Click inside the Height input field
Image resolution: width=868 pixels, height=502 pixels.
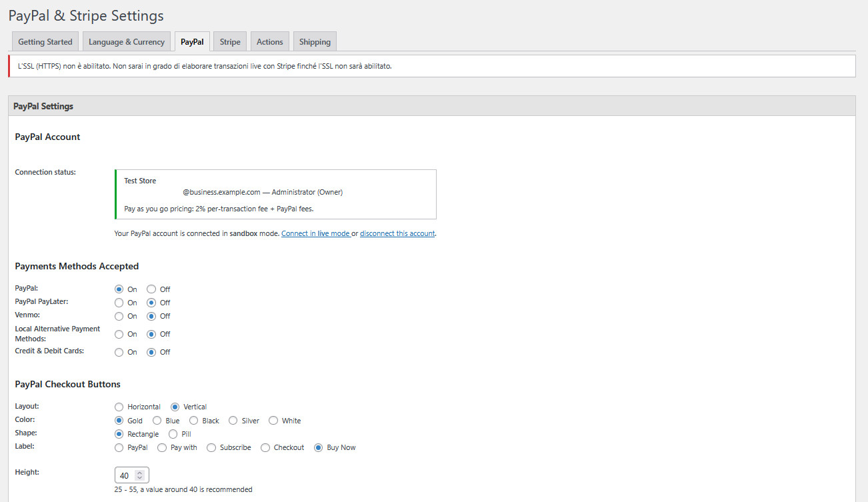[125, 475]
